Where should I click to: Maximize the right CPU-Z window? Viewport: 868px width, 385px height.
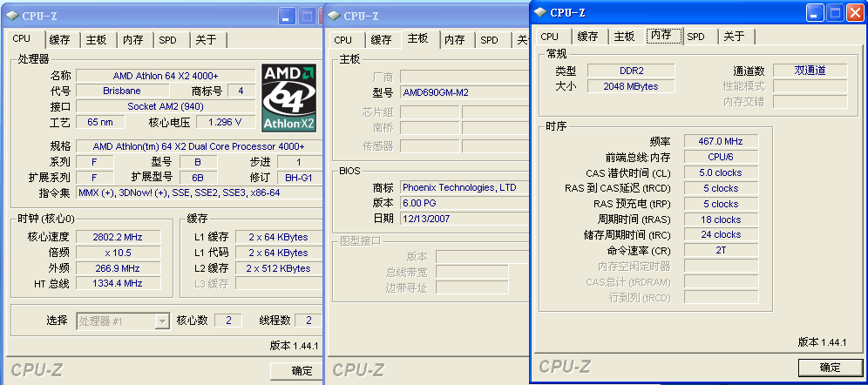coord(835,13)
